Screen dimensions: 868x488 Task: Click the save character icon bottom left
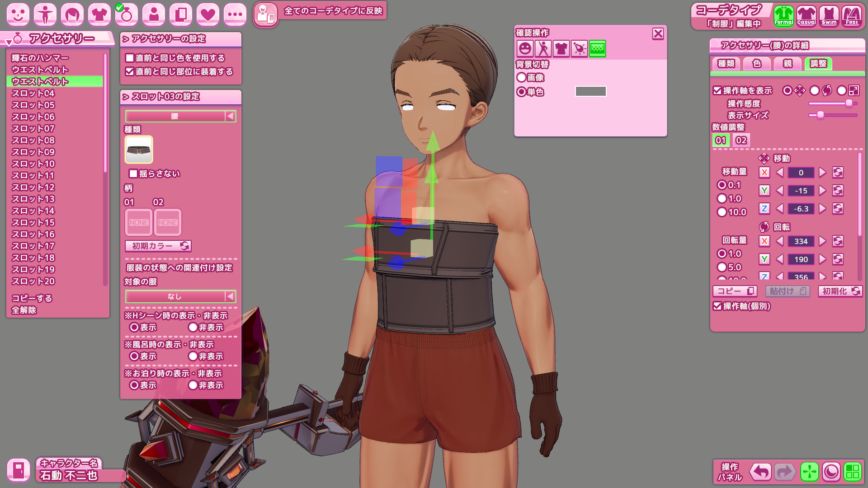point(19,470)
